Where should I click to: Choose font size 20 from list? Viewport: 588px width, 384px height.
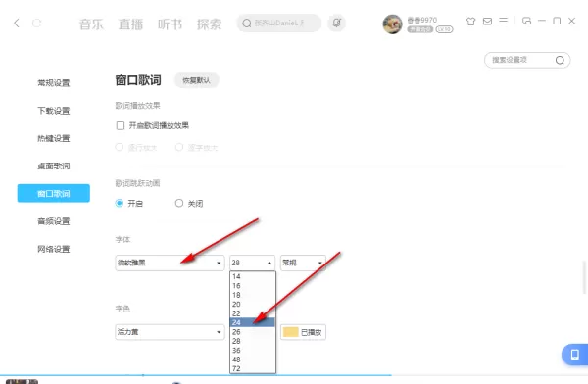253,304
